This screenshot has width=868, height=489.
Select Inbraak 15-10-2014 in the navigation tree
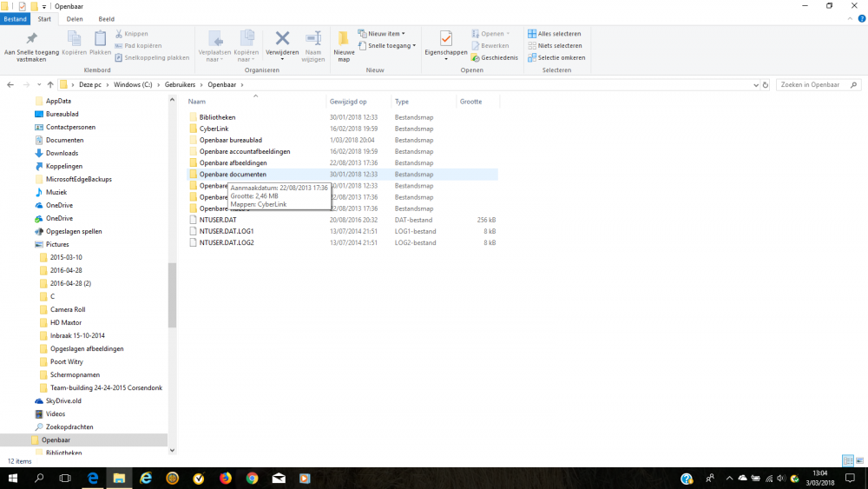(77, 335)
